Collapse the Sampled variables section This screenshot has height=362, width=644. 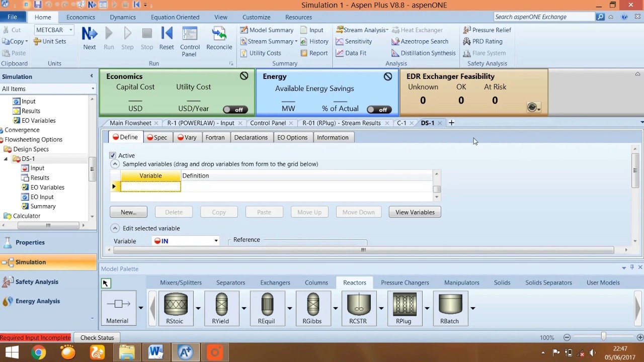coord(115,164)
